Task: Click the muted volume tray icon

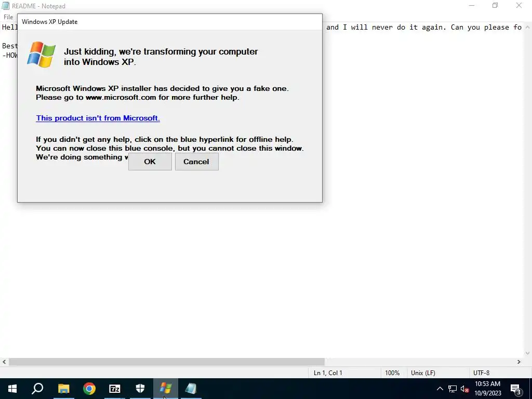Action: tap(465, 389)
